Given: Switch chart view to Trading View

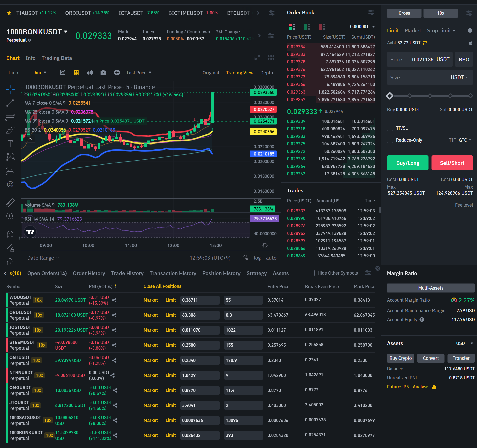Looking at the screenshot, I should 240,73.
